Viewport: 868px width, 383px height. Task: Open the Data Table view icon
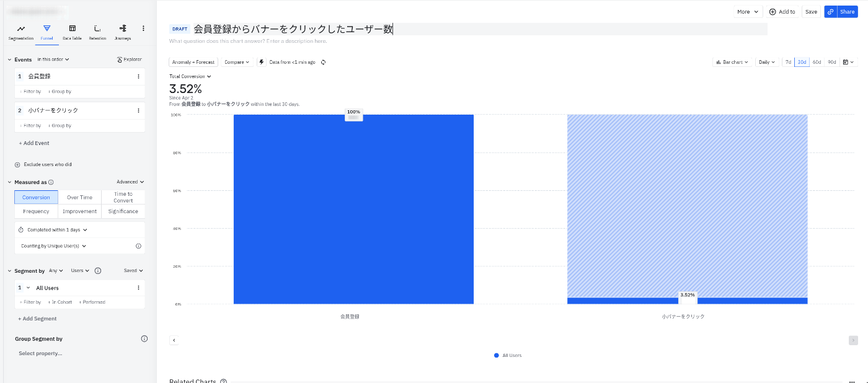click(x=71, y=29)
